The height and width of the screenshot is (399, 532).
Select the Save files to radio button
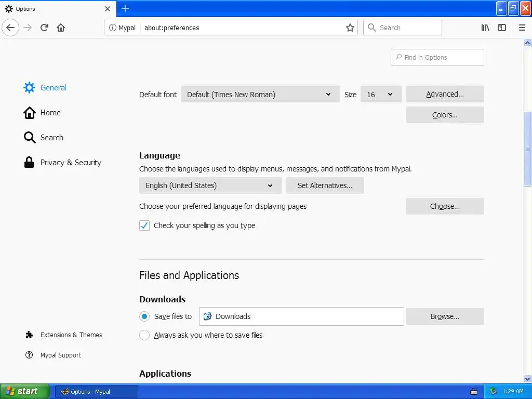pyautogui.click(x=144, y=316)
